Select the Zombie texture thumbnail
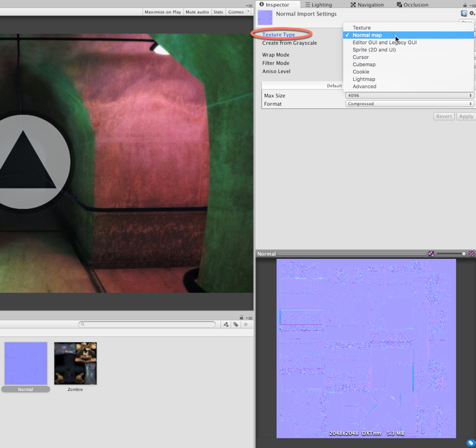The width and height of the screenshot is (476, 448). [x=75, y=364]
